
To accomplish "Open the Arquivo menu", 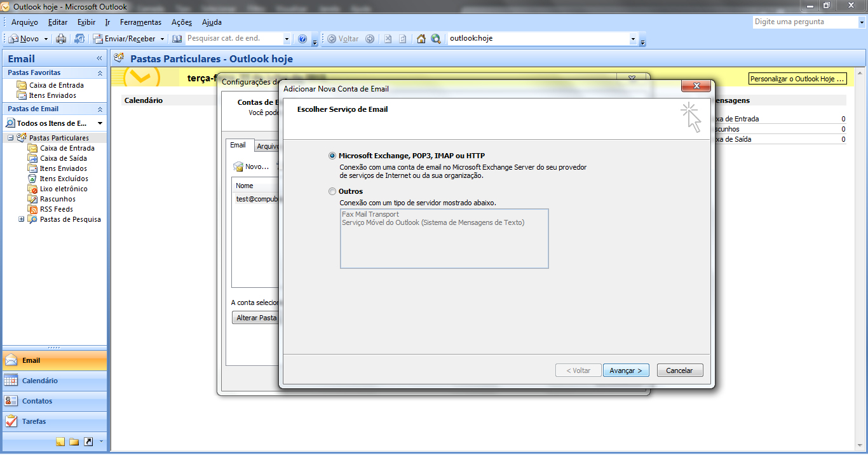I will coord(25,22).
